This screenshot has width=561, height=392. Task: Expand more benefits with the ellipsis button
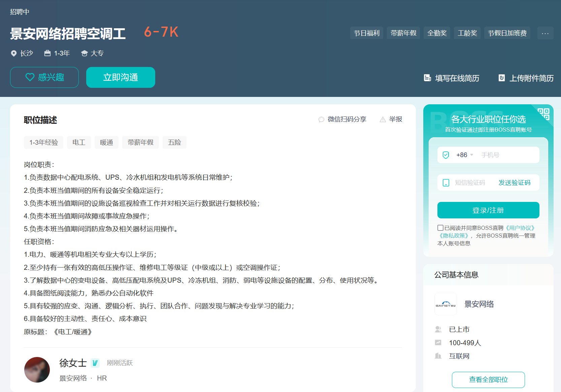point(545,33)
